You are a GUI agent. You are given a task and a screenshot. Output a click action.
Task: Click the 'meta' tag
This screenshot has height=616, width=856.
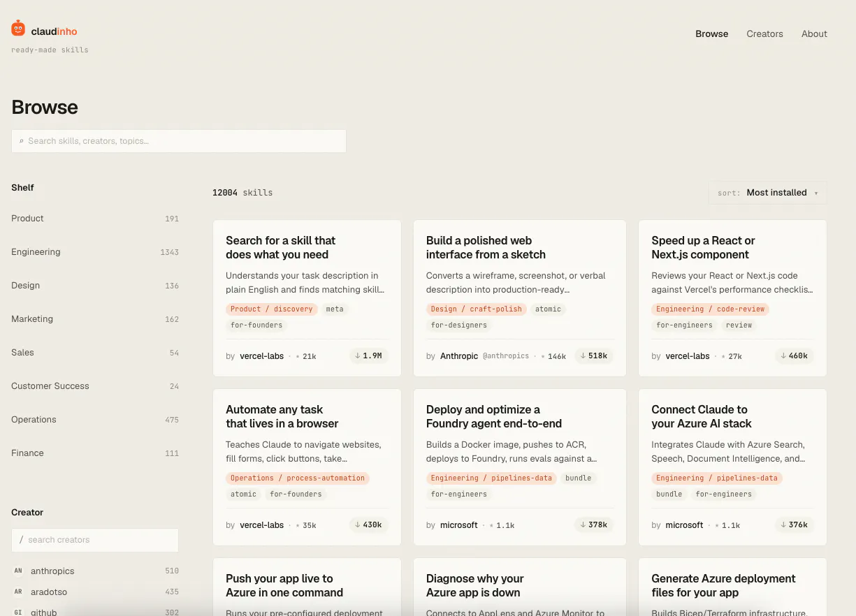coord(335,309)
